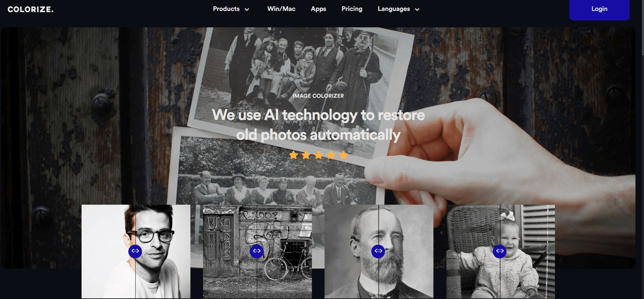Expand the Languages dropdown arrow

click(417, 10)
